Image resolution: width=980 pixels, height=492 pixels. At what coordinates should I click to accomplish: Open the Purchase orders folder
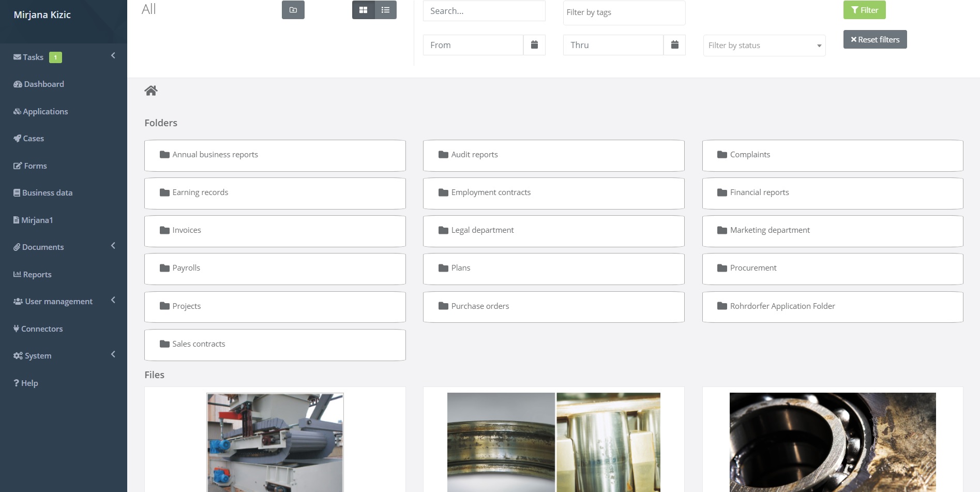coord(554,307)
